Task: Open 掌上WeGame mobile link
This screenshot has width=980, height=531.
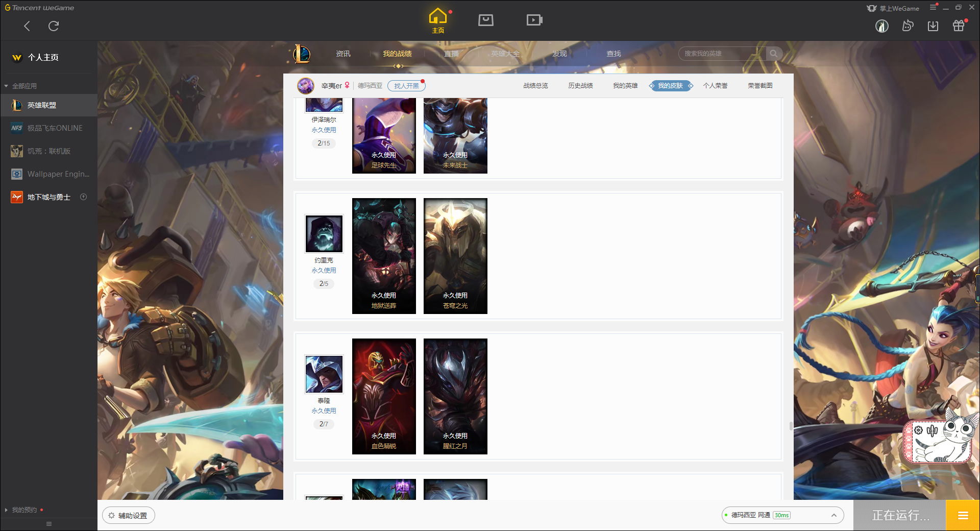Action: (893, 8)
